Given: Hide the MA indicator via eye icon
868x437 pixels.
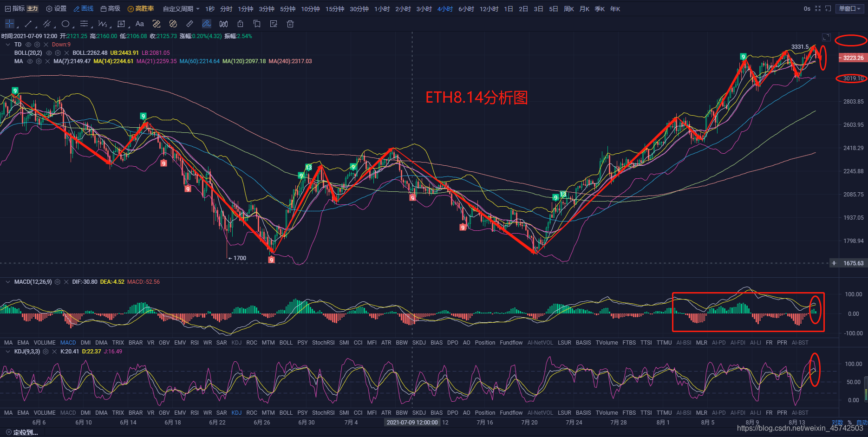Looking at the screenshot, I should pyautogui.click(x=30, y=61).
